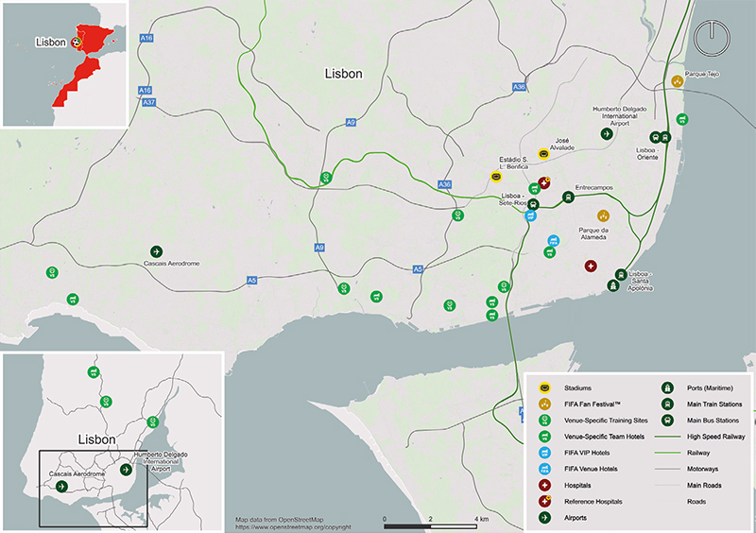Click the hospital marker west of Santa Apolónia
Viewport: 756px width, 533px height.
click(x=591, y=266)
